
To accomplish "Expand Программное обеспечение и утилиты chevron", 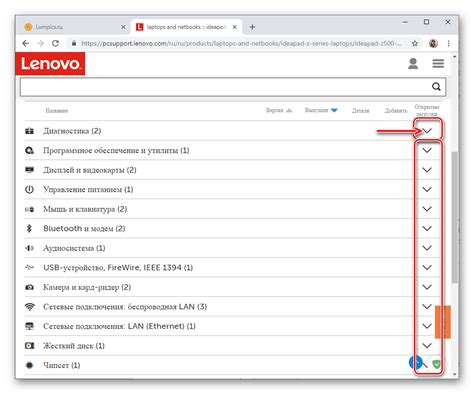I will tap(427, 150).
